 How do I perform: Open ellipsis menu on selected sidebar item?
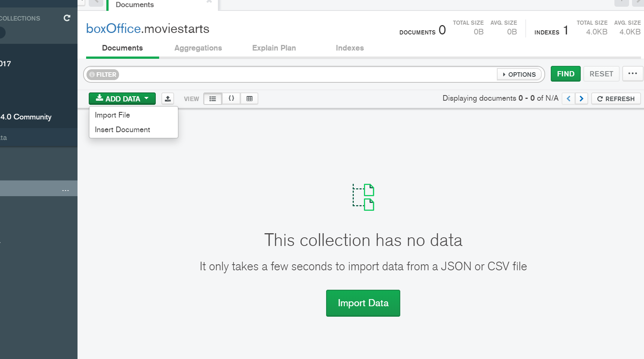(x=66, y=190)
